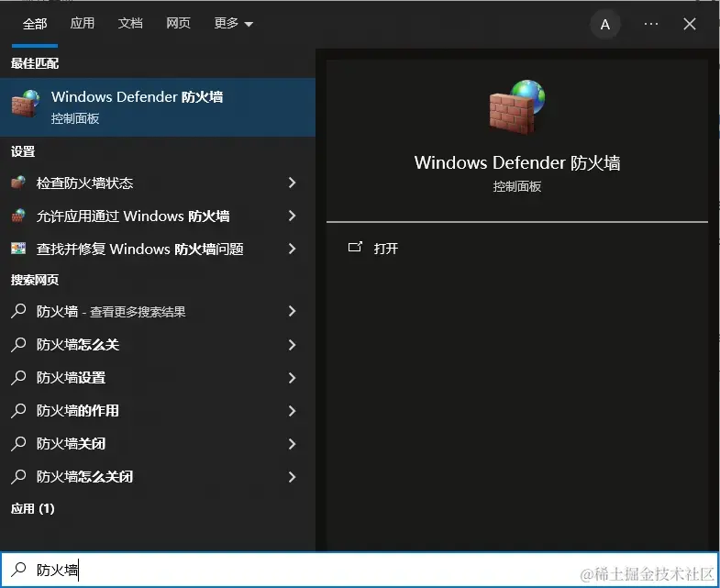Click search icon beside 防火墙关闭
Image resolution: width=720 pixels, height=588 pixels.
[18, 443]
